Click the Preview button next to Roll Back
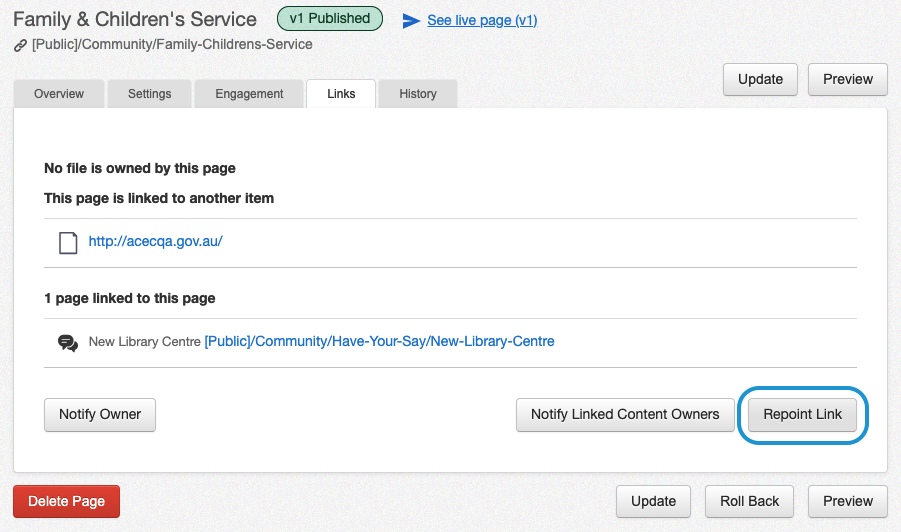Screen dimensions: 901x532 tap(848, 501)
